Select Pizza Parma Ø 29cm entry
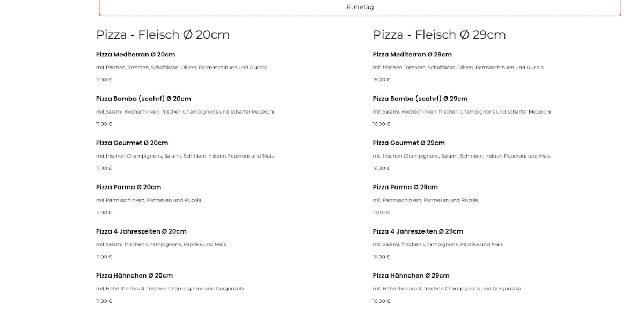Viewport: 644px width, 314px height. pyautogui.click(x=405, y=187)
